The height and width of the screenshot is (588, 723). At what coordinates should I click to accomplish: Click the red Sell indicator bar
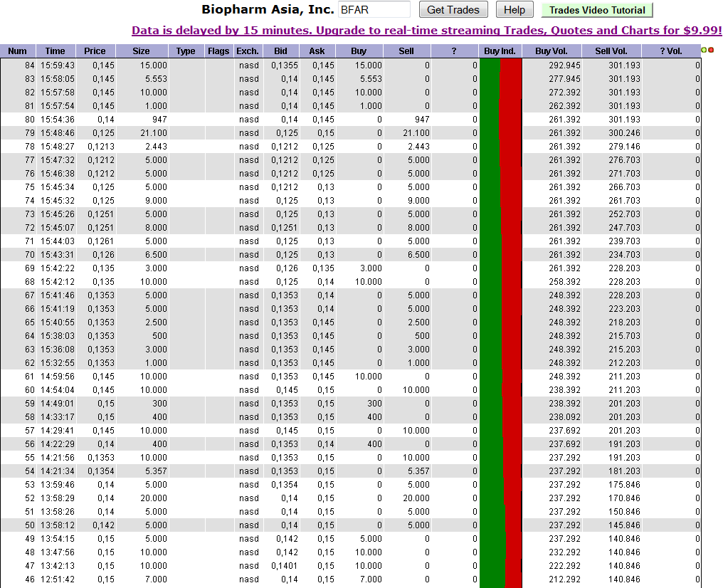tap(510, 285)
